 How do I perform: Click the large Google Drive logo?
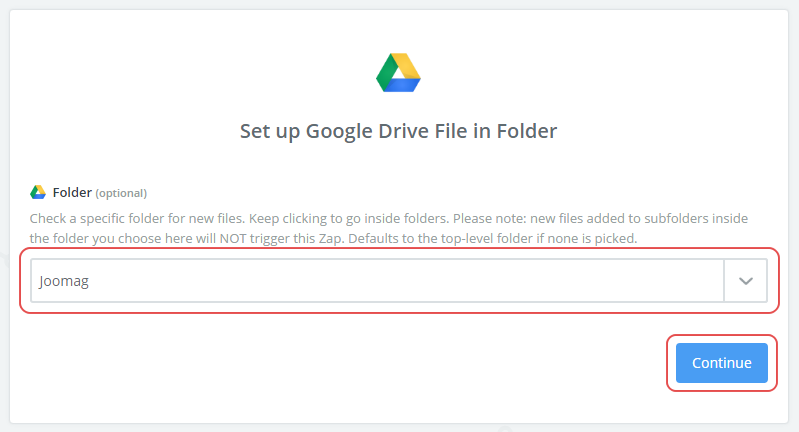tap(398, 73)
